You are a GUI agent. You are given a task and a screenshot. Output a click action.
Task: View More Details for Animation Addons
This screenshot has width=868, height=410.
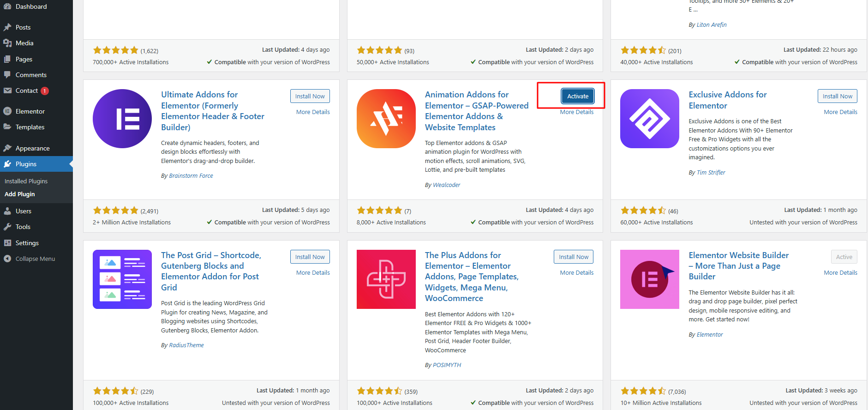(x=577, y=112)
